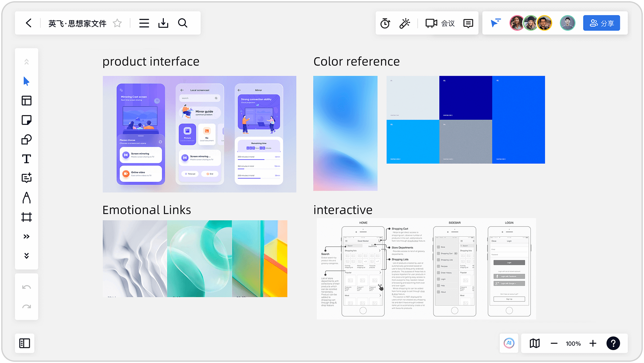
Task: Zoom out with the minus button
Action: tap(554, 343)
